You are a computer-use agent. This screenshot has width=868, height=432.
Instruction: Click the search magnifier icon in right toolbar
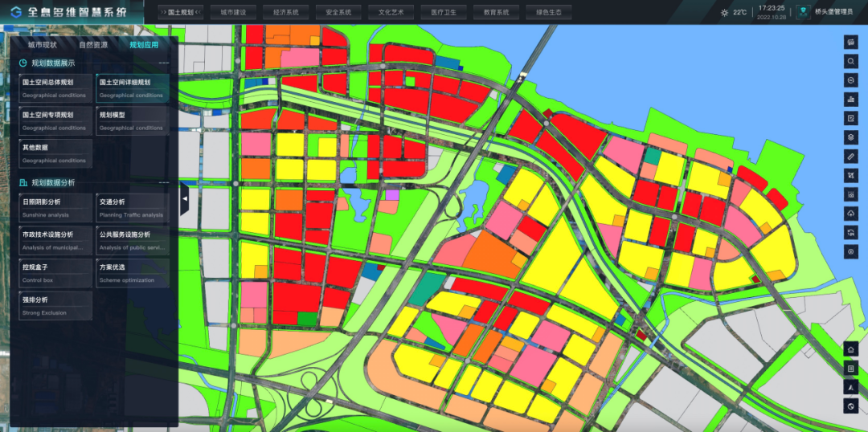(851, 61)
